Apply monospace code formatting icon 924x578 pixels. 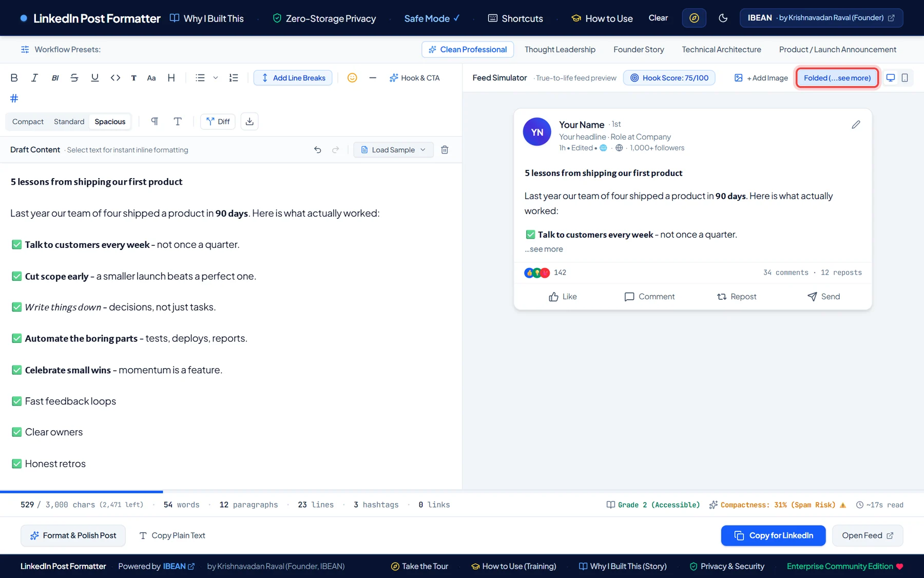[x=115, y=78]
